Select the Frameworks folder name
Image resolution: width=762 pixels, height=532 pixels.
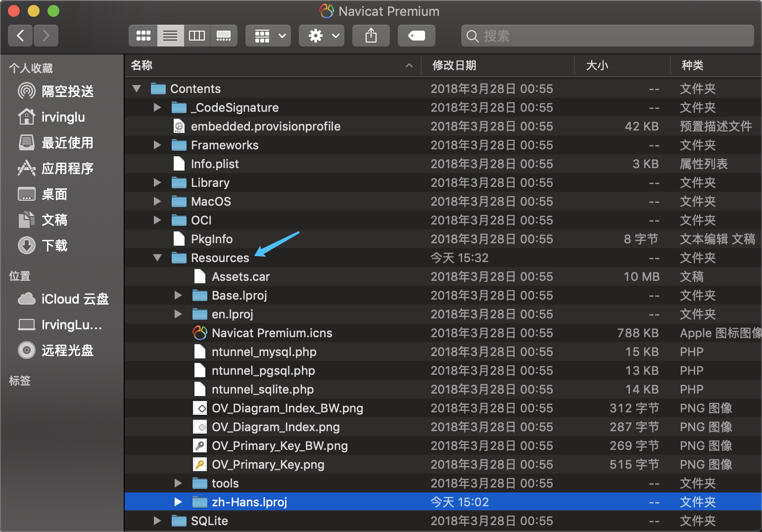[225, 145]
